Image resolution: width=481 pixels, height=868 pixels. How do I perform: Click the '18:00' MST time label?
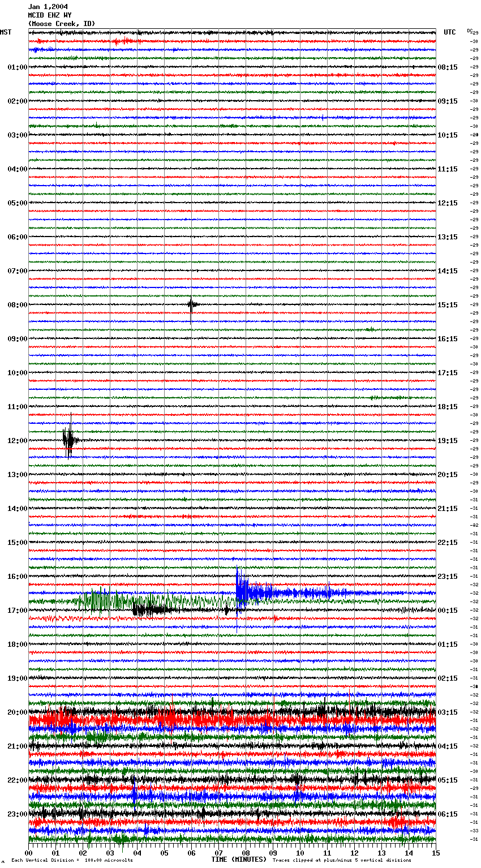click(x=18, y=644)
